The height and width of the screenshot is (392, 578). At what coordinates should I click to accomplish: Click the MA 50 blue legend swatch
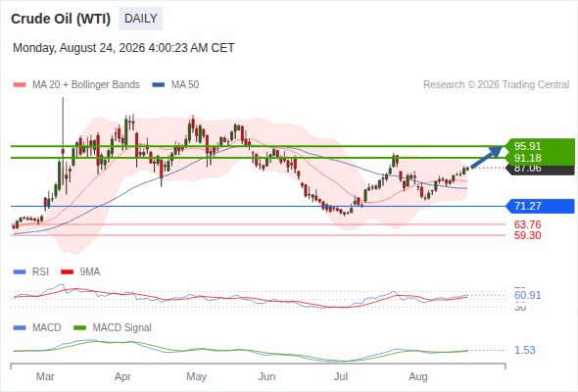159,85
